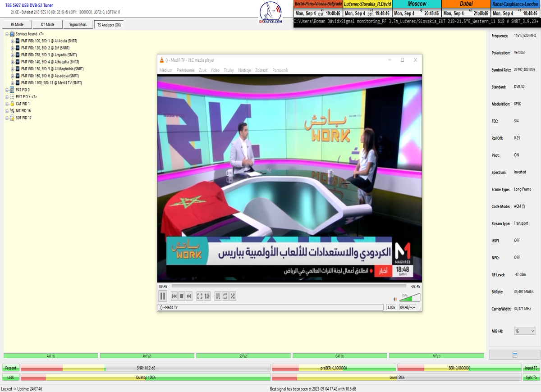The width and height of the screenshot is (541, 392).
Task: Collapse the Services found tree node
Action: [7, 34]
